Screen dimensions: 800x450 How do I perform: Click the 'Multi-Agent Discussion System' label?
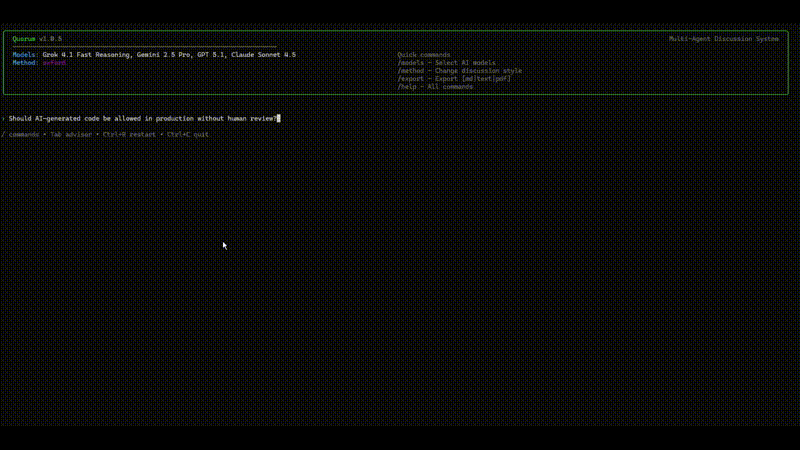click(723, 39)
